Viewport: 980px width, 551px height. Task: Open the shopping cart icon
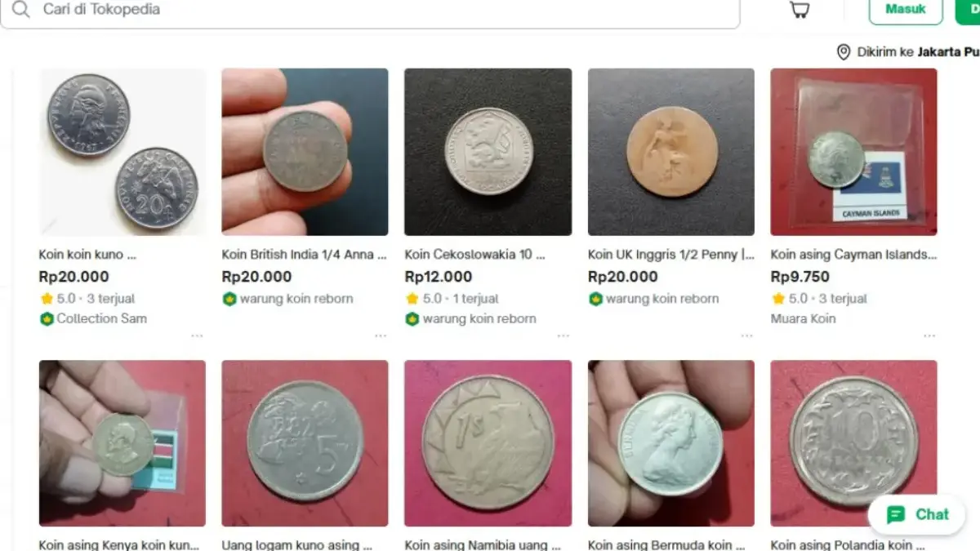pyautogui.click(x=800, y=10)
